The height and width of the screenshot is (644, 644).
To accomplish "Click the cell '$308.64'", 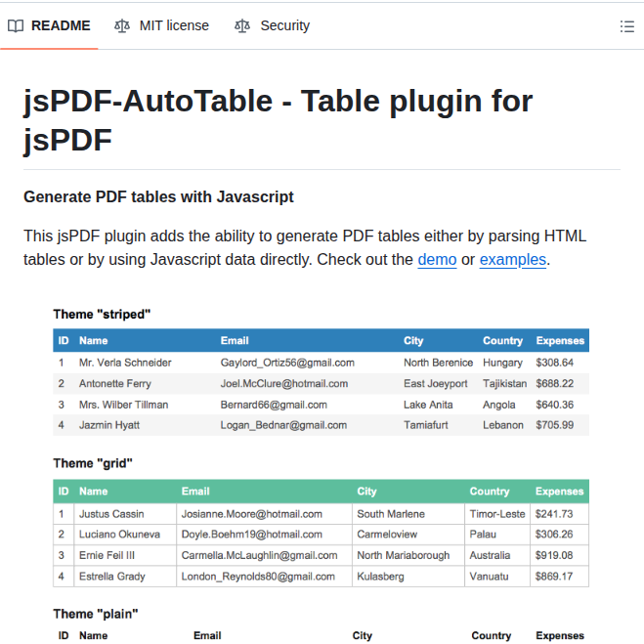I will [x=554, y=363].
